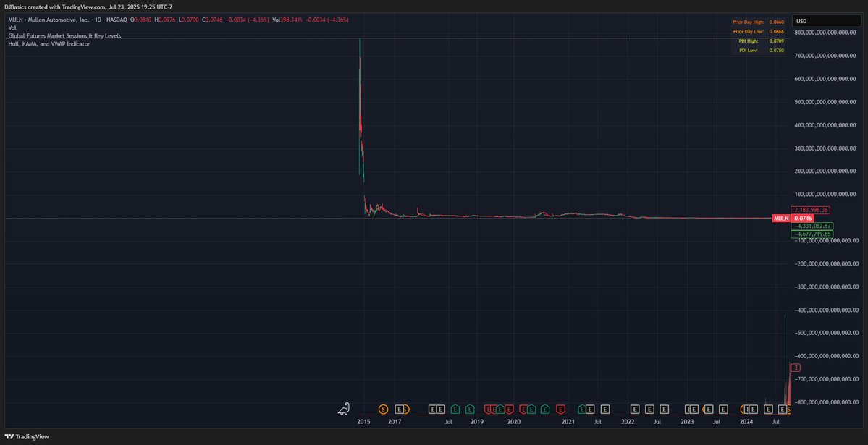Click the green earnings marker nearest the 2019 label
The image size is (868, 445).
(470, 409)
